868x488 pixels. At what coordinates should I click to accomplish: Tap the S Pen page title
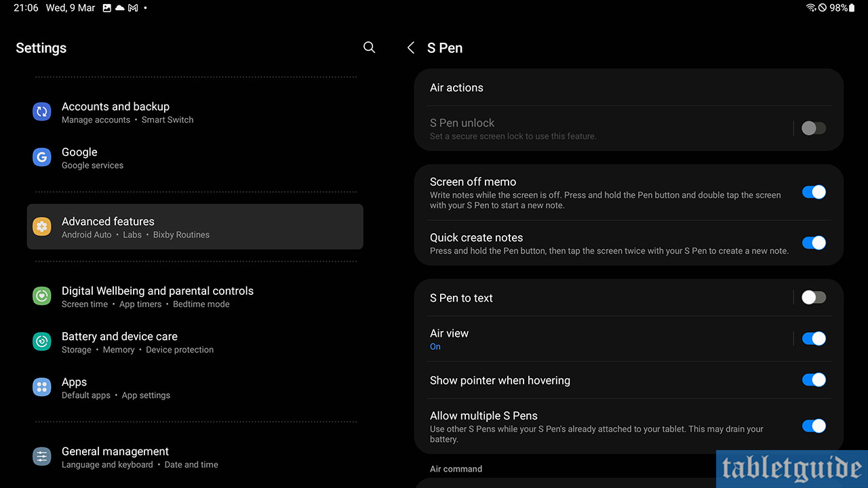[x=445, y=47]
